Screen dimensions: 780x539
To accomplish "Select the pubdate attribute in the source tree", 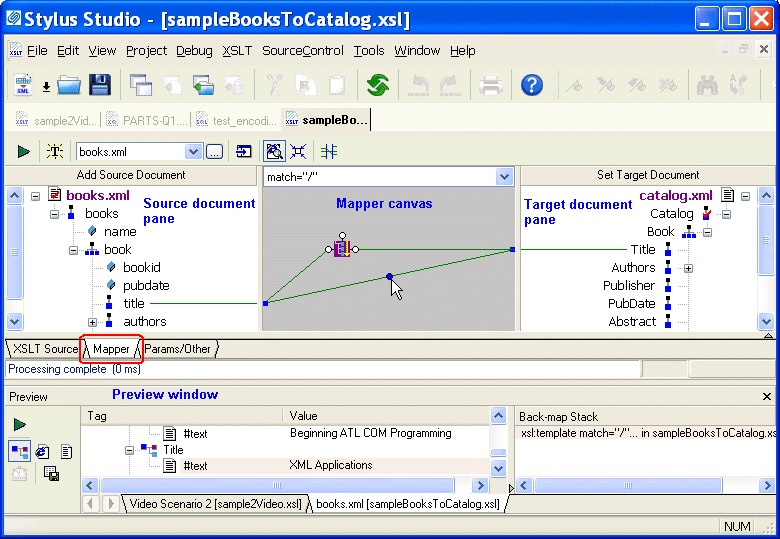I will [x=146, y=285].
